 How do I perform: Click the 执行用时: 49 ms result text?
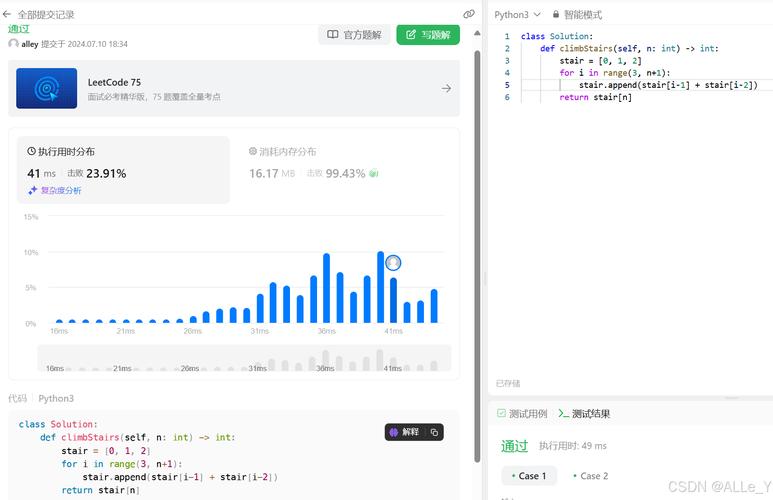point(572,446)
